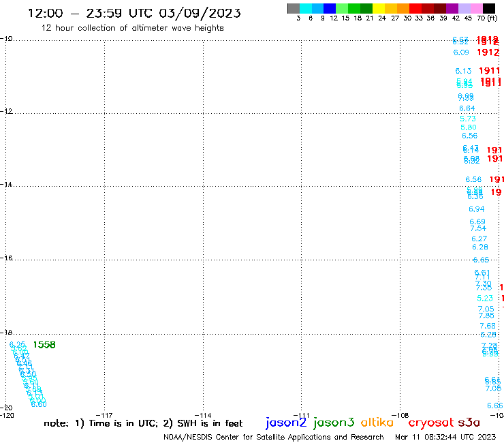Click the '5.73' wave height value
The image size is (504, 443).
click(468, 119)
